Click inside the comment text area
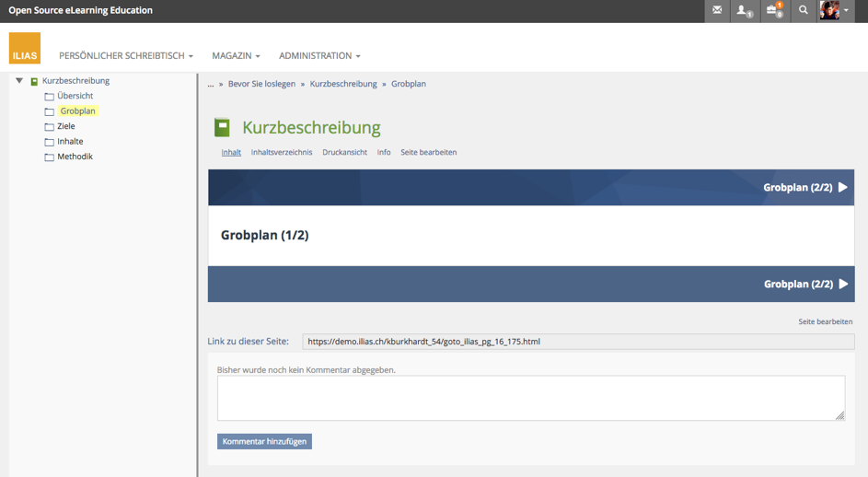Screen dimensions: 868x477 530,398
